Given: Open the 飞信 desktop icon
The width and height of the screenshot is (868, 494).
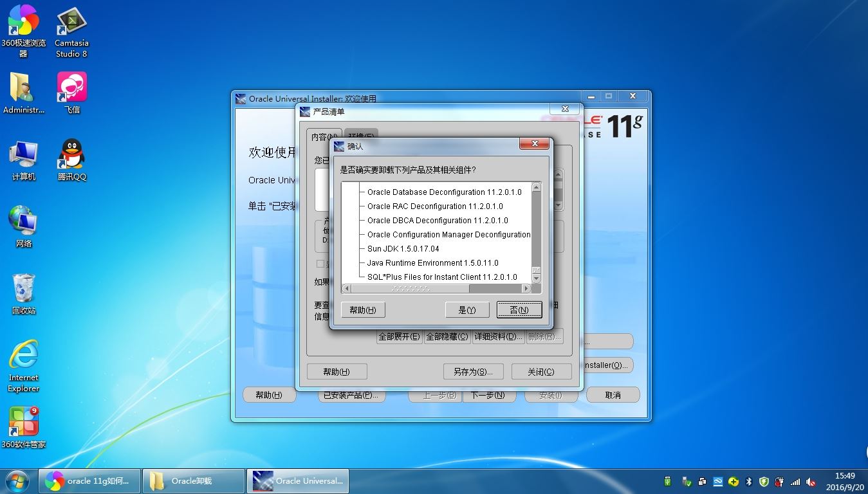Looking at the screenshot, I should [x=71, y=92].
